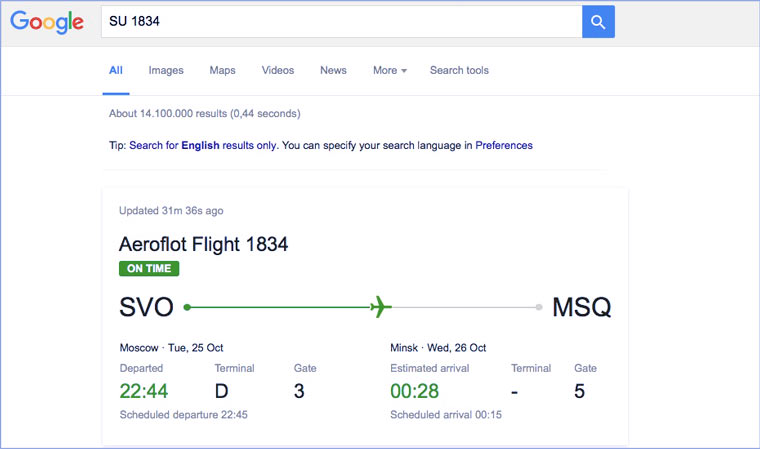The height and width of the screenshot is (449, 760).
Task: Click the green departure dot at SVO
Action: (187, 307)
